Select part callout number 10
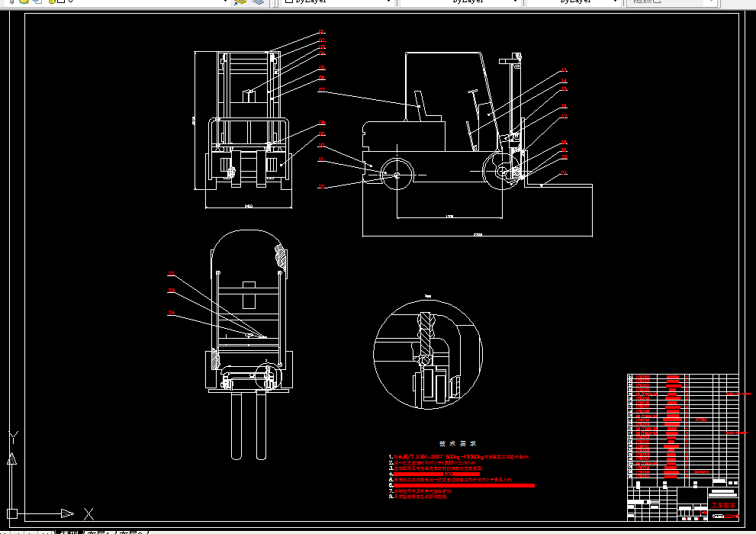 [322, 146]
